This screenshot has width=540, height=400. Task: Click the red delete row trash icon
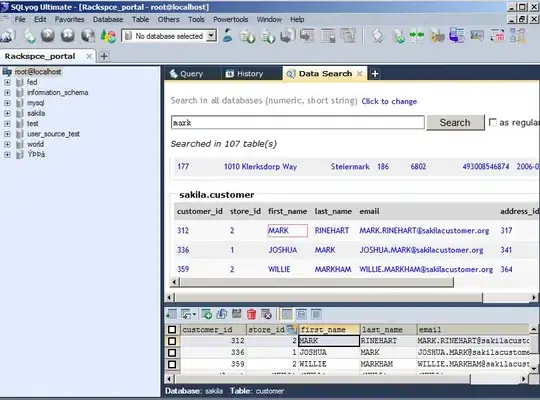(x=252, y=314)
